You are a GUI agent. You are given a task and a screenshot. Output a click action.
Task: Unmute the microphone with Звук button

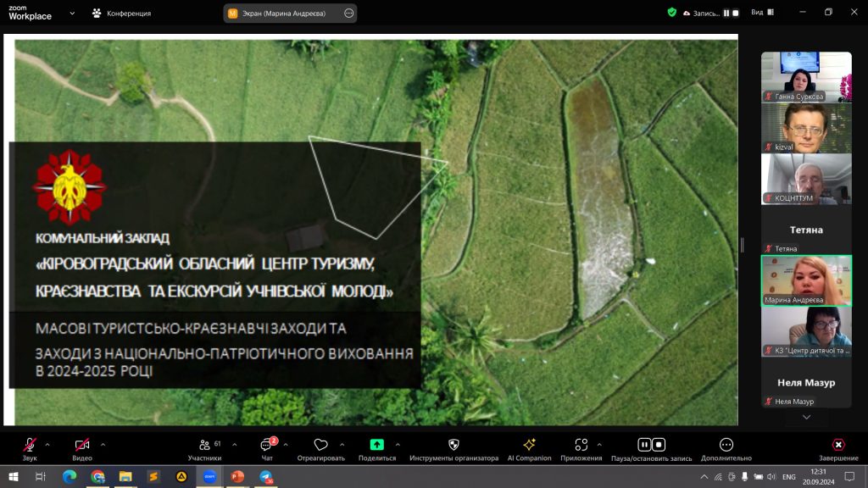tap(30, 445)
